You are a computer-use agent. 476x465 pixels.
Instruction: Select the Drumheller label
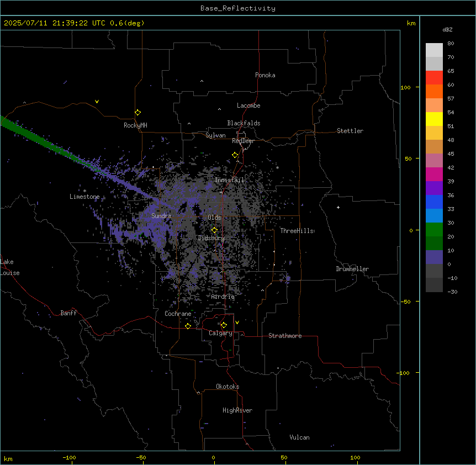coord(352,269)
